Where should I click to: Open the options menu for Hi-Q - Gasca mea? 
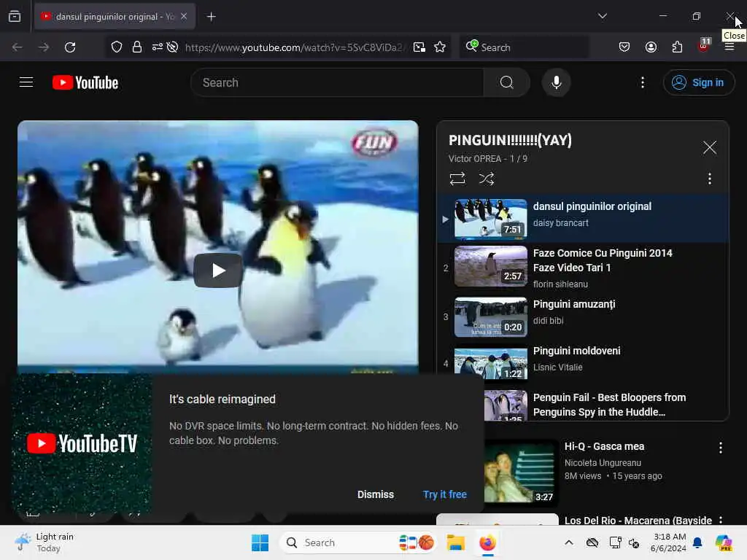(x=720, y=448)
